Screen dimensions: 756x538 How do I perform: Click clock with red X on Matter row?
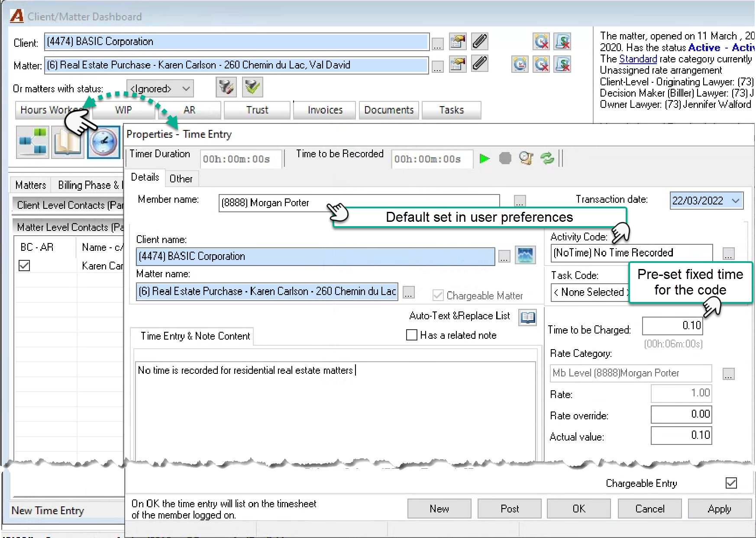pos(541,64)
